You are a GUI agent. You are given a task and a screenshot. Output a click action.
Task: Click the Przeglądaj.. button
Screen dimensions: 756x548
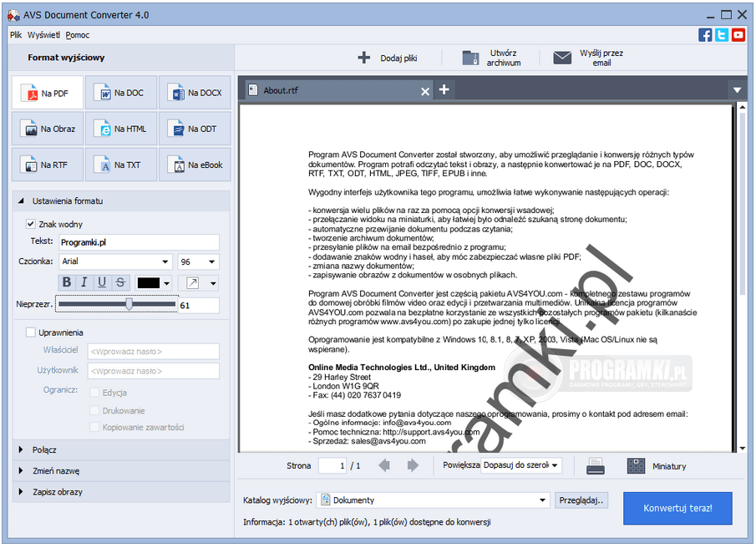tap(581, 500)
